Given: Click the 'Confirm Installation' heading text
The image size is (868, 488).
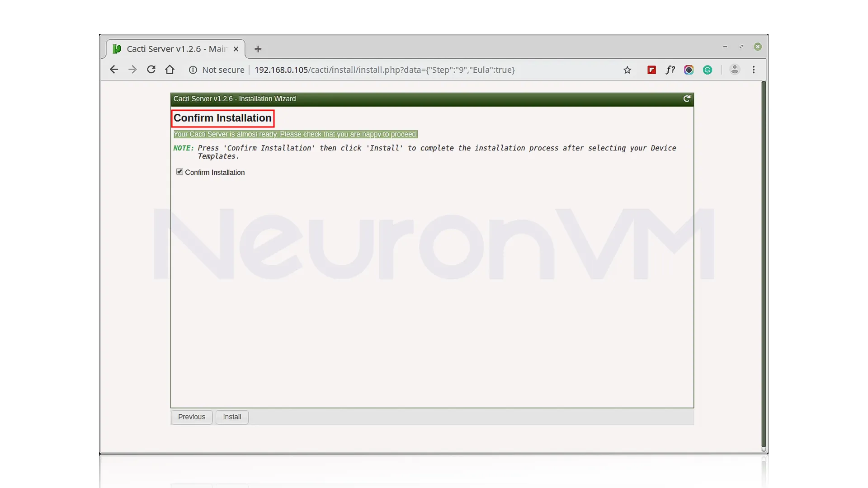Looking at the screenshot, I should pos(222,118).
